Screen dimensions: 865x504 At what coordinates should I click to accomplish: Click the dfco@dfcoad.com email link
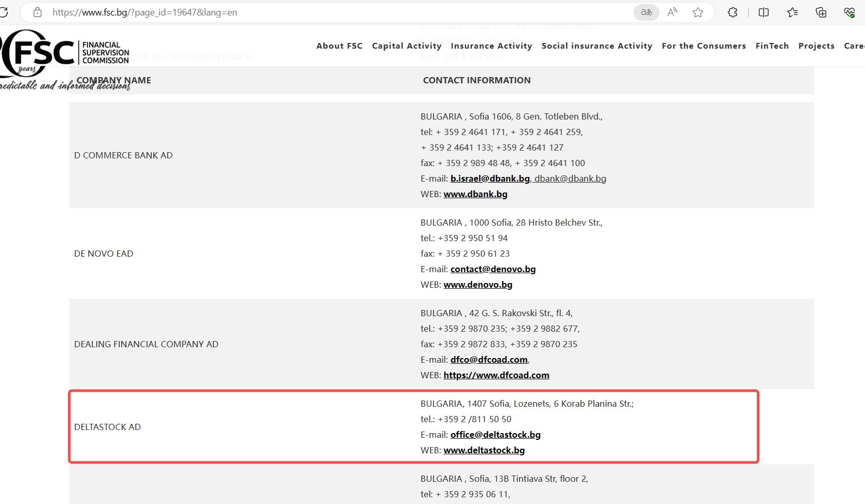(489, 360)
